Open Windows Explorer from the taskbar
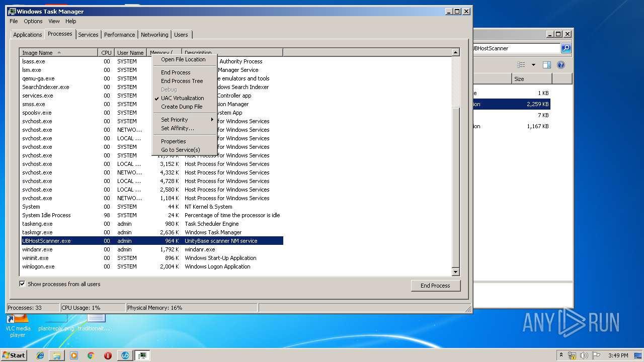The width and height of the screenshot is (644, 362). pos(57,355)
